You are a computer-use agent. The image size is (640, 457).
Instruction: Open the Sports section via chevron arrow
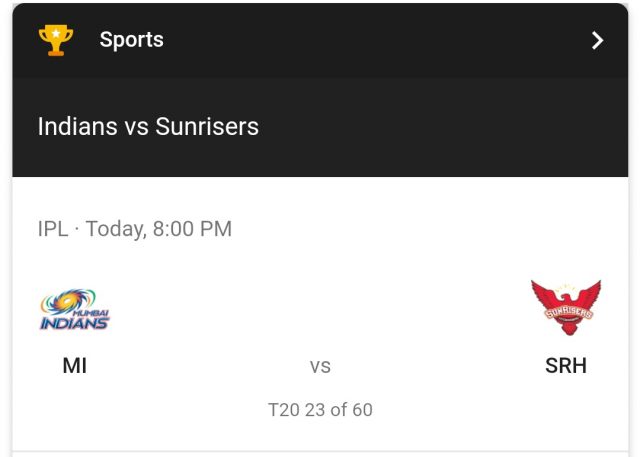(x=598, y=40)
